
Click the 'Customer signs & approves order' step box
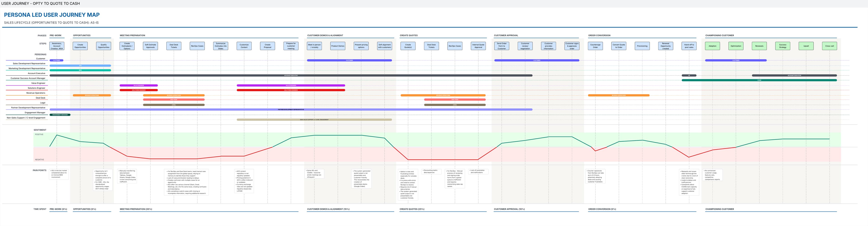tap(572, 46)
